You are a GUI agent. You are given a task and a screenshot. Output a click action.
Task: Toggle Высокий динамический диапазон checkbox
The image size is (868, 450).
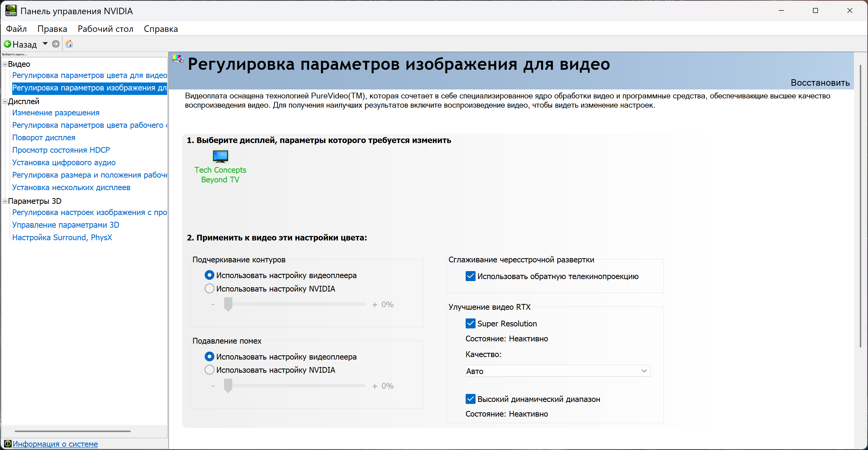(470, 399)
